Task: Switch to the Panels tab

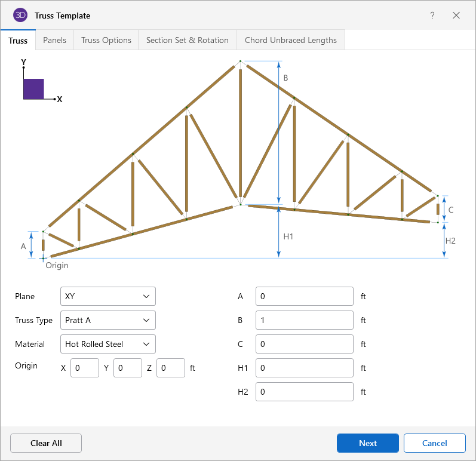Action: pos(54,40)
